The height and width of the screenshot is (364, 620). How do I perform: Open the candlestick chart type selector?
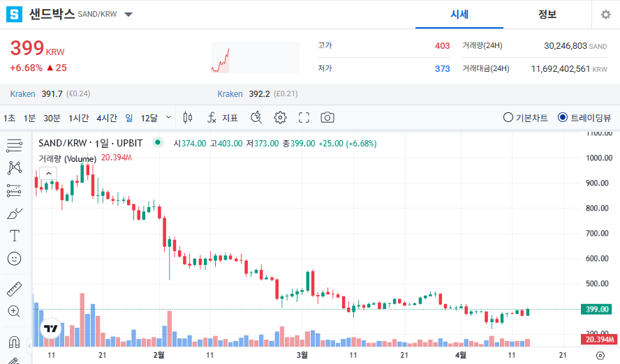[188, 117]
